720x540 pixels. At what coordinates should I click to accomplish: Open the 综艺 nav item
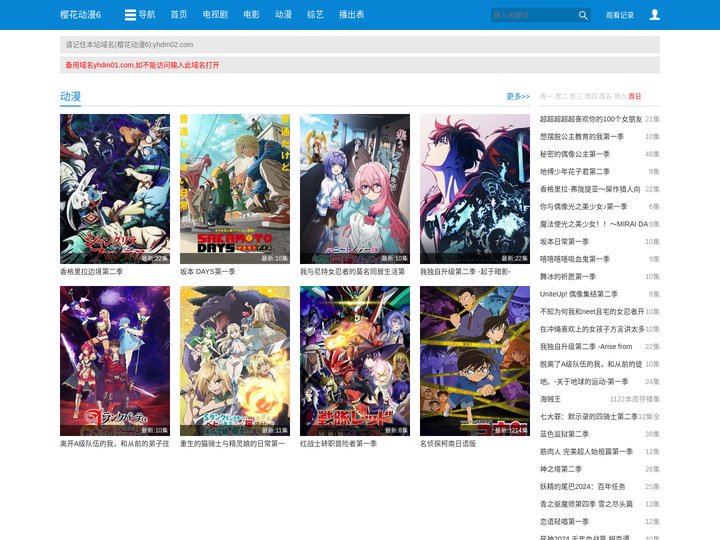pyautogui.click(x=315, y=15)
